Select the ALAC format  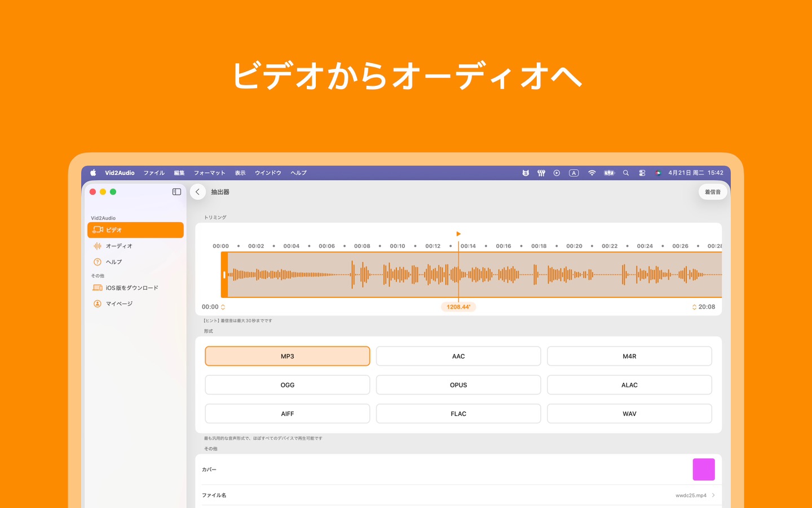629,385
